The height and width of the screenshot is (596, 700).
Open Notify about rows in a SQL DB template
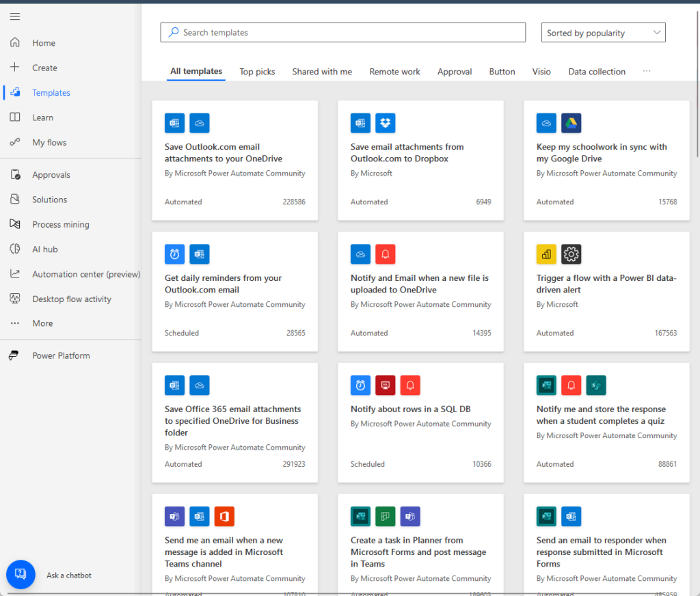pyautogui.click(x=420, y=423)
